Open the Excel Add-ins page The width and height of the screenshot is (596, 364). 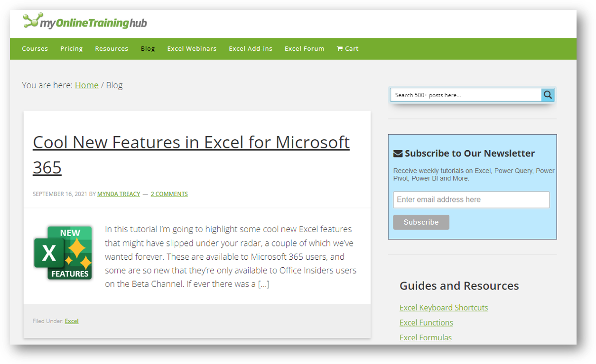coord(251,48)
